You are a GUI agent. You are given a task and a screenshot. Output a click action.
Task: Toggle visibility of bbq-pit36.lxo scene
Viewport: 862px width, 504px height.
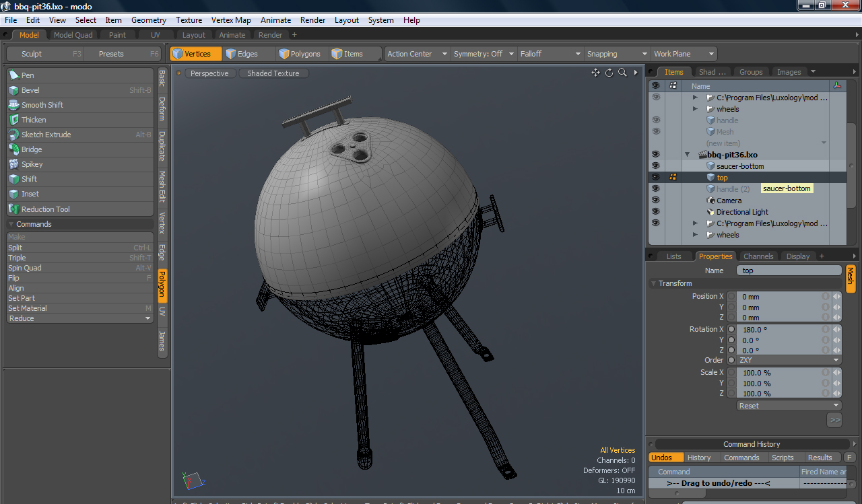click(656, 155)
